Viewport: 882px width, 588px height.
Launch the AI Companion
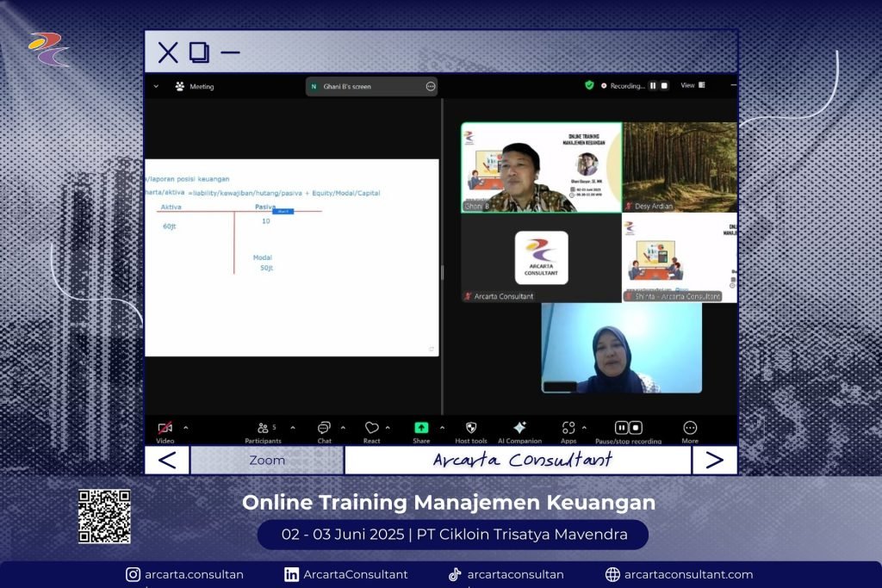coord(519,428)
